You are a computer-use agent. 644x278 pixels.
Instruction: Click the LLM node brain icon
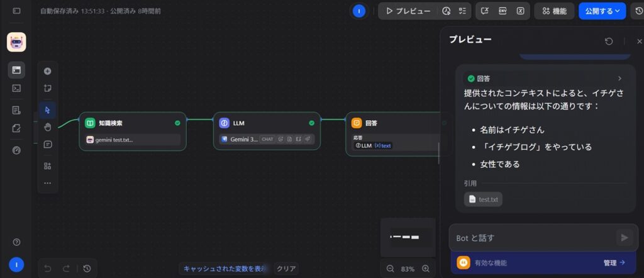(225, 123)
